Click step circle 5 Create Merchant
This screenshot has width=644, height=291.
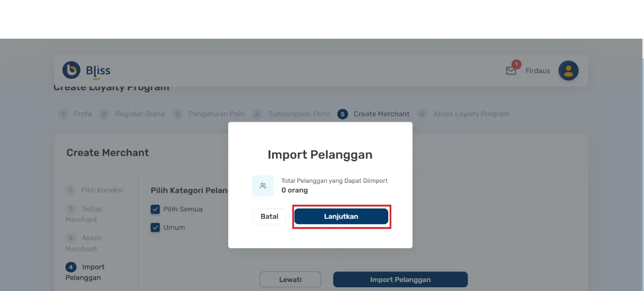(343, 114)
